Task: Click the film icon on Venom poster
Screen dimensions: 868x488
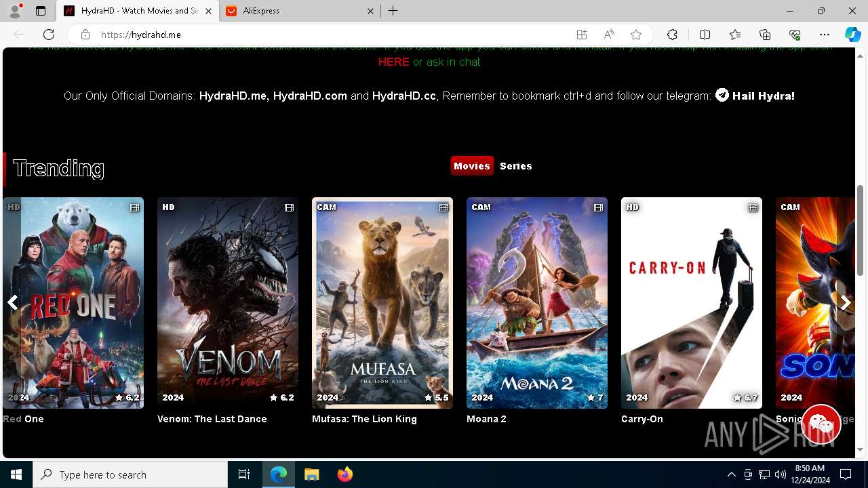Action: [289, 207]
